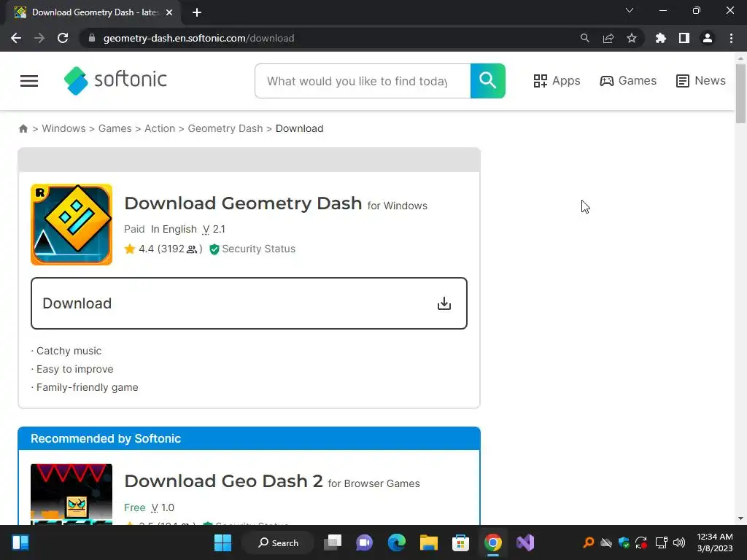View site information lock icon
This screenshot has height=560, width=747.
point(92,38)
